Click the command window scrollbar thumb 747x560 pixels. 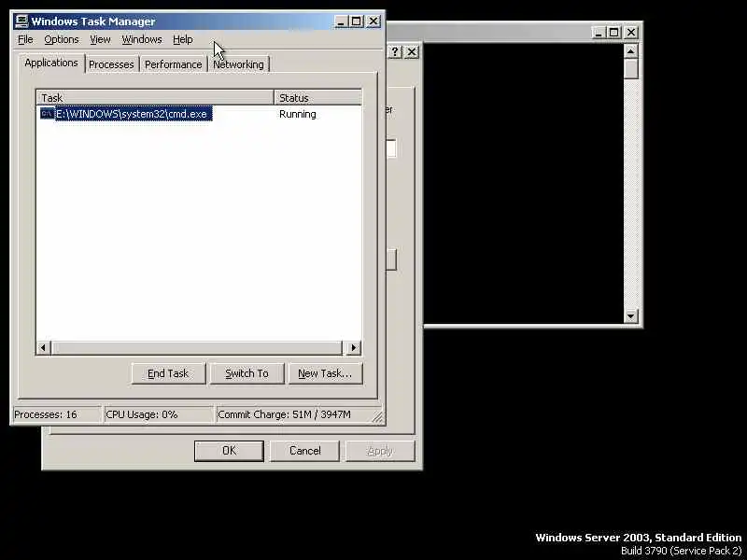[631, 68]
